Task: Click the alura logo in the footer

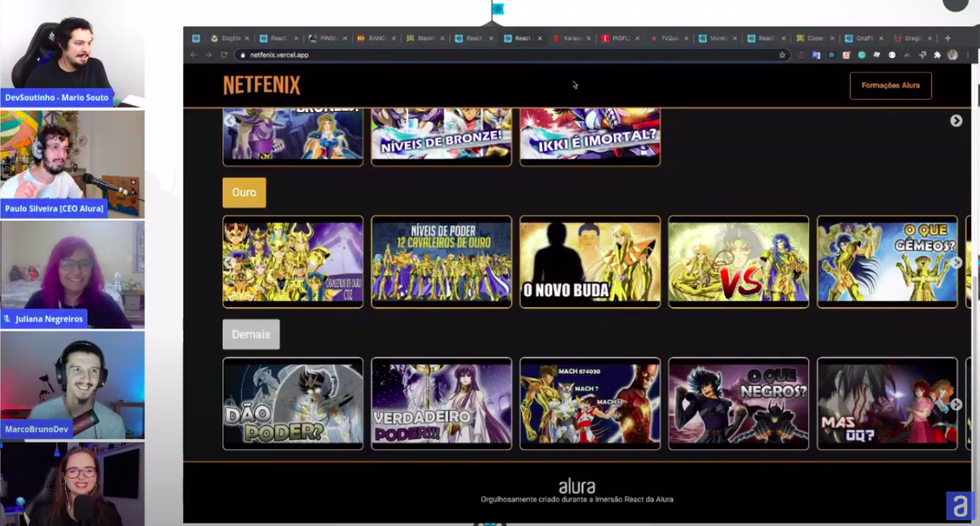Action: pyautogui.click(x=577, y=486)
